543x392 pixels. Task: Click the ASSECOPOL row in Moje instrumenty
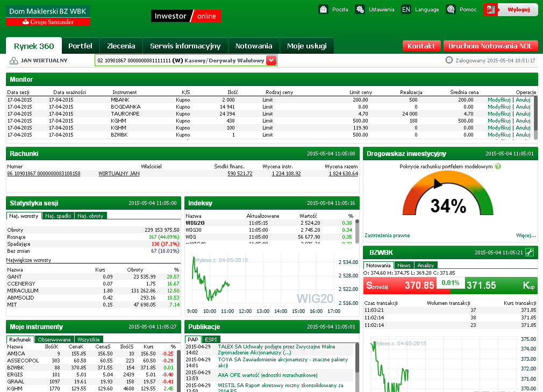click(91, 360)
